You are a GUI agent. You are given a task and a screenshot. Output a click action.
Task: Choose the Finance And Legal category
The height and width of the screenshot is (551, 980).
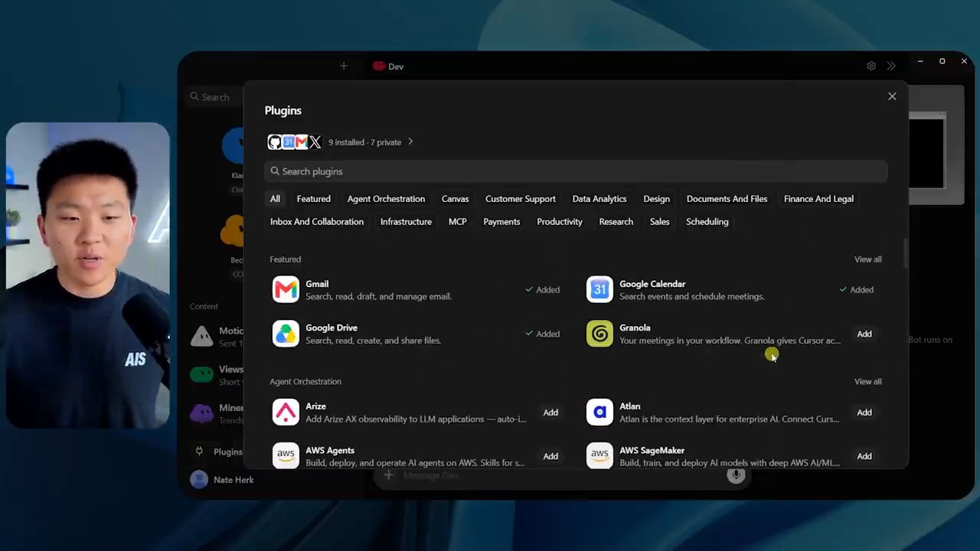(x=818, y=199)
